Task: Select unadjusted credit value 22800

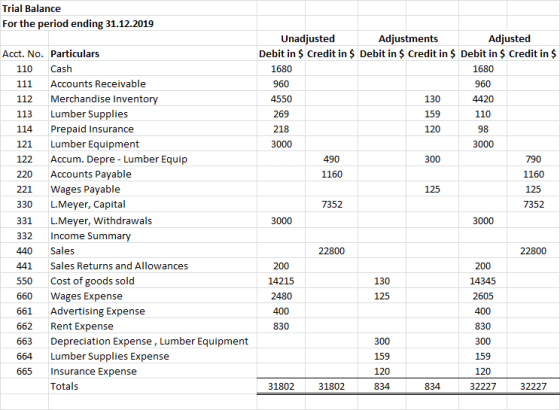Action: coord(331,251)
